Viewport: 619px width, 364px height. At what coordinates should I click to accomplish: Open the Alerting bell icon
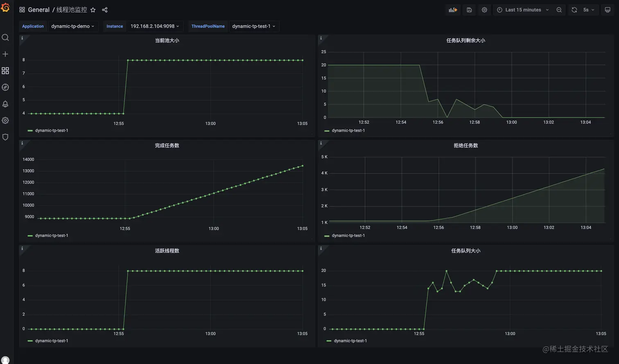(x=5, y=104)
